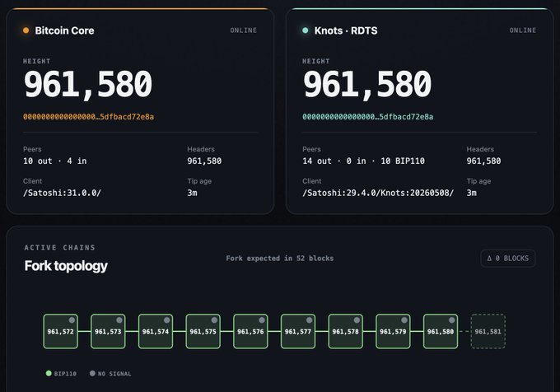Select block 961,573 in the chain
Viewport: 560px width, 392px height.
[108, 331]
